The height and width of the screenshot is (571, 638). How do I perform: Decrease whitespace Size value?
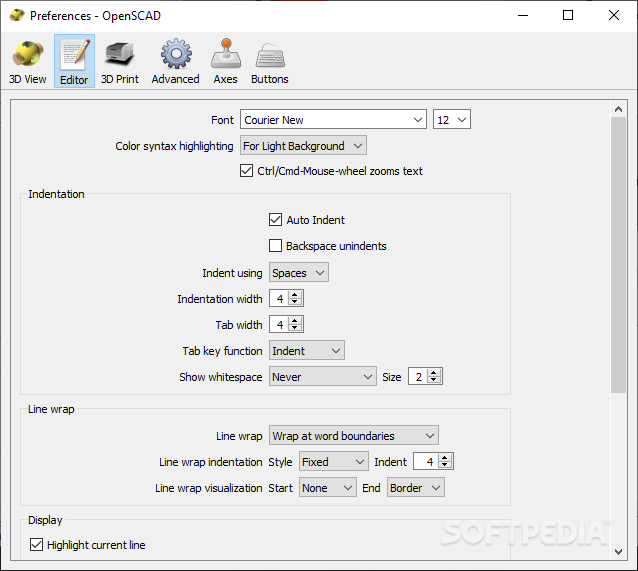434,380
